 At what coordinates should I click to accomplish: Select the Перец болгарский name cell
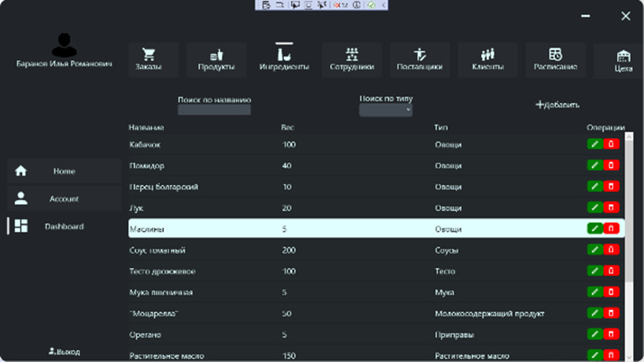tap(163, 186)
